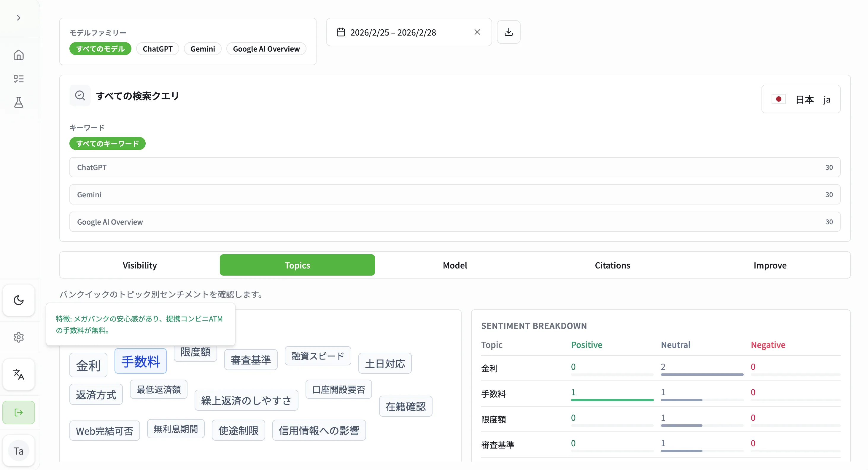
Task: Clear the selected date range
Action: click(477, 32)
